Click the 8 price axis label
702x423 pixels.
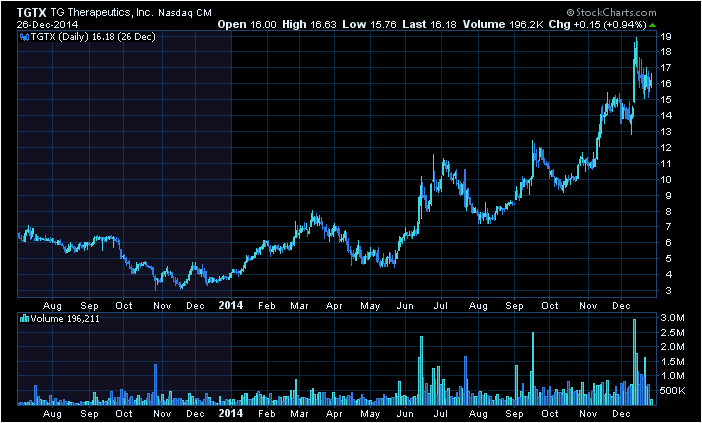(x=668, y=211)
